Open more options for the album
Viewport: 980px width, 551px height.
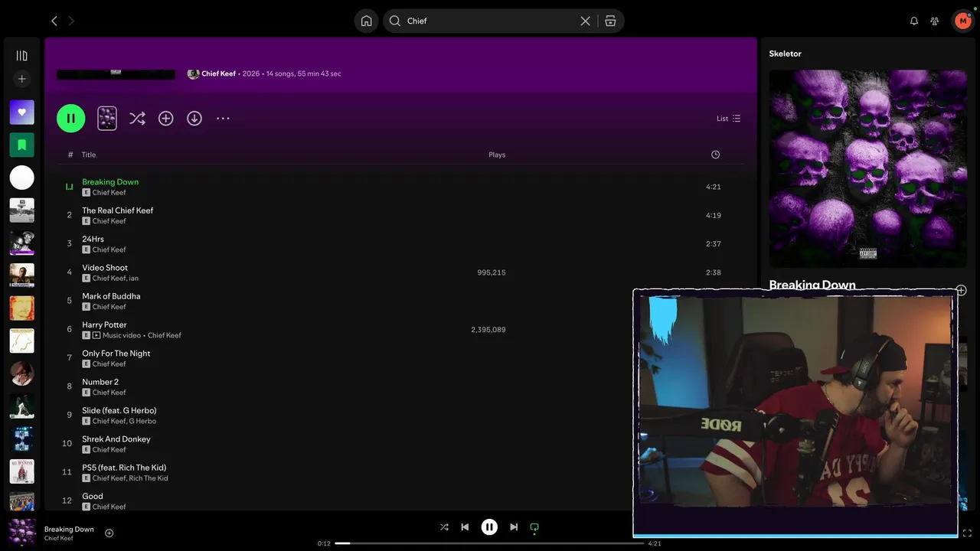[x=223, y=118]
